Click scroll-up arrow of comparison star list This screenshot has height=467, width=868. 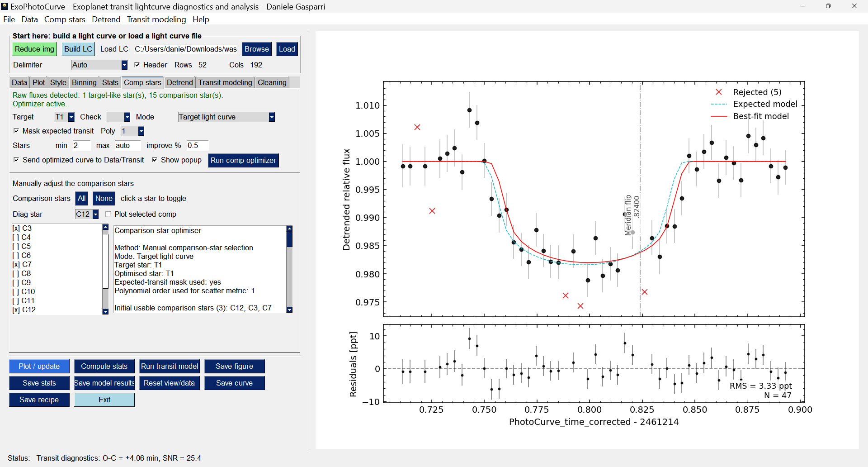[105, 227]
